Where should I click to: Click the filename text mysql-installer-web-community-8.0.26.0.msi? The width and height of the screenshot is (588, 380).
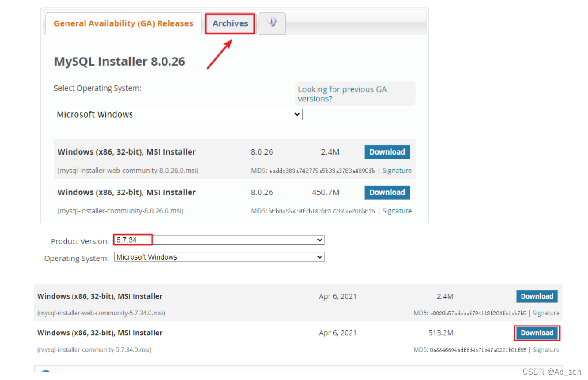click(128, 171)
